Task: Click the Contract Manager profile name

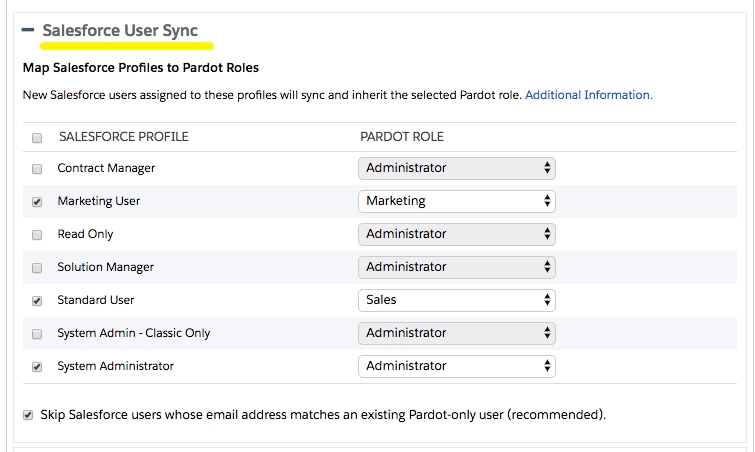Action: pyautogui.click(x=106, y=168)
